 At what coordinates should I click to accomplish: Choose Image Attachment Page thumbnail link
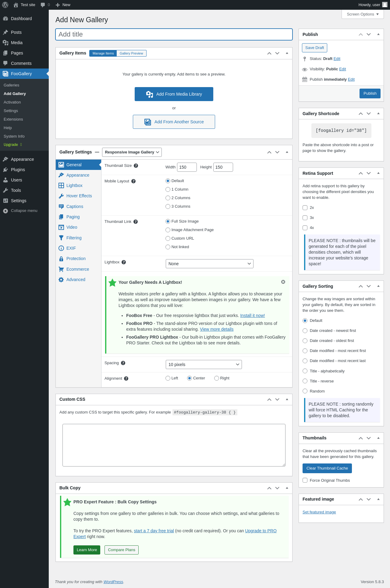click(x=168, y=230)
